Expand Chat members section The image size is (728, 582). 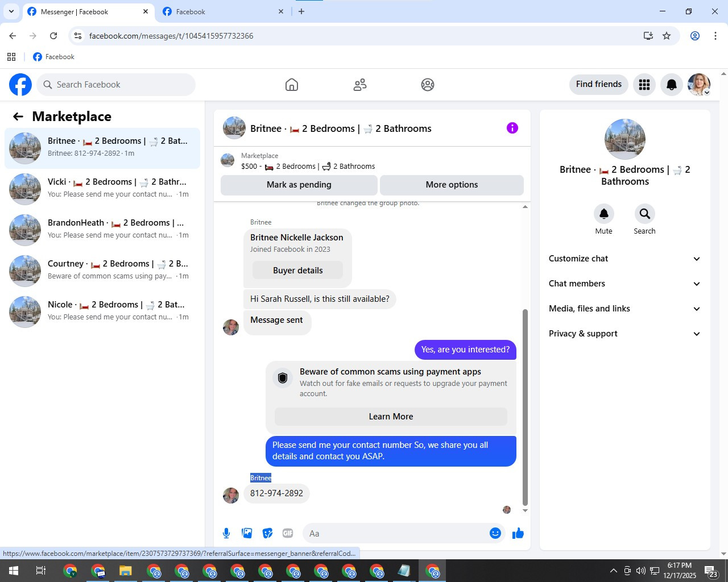coord(624,284)
